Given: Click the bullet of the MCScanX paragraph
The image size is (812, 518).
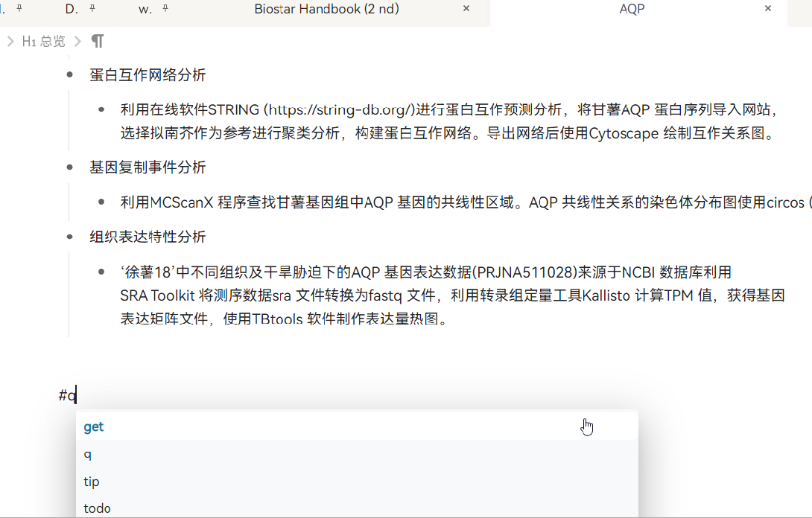Looking at the screenshot, I should 101,202.
